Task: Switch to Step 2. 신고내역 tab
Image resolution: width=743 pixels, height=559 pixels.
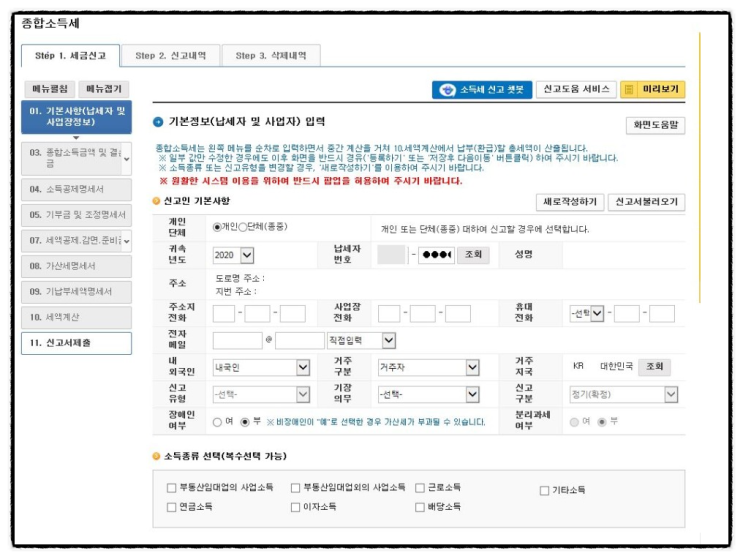Action: pyautogui.click(x=171, y=56)
